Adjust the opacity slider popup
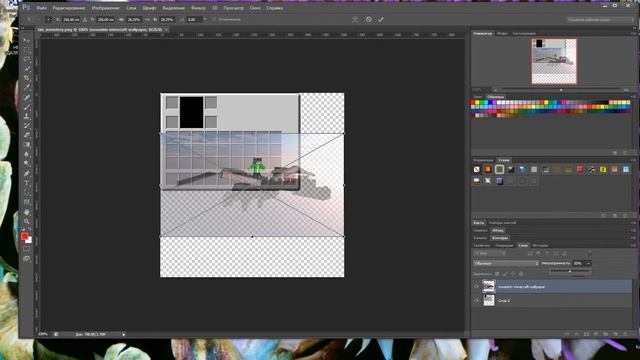This screenshot has height=360, width=640. click(x=570, y=271)
